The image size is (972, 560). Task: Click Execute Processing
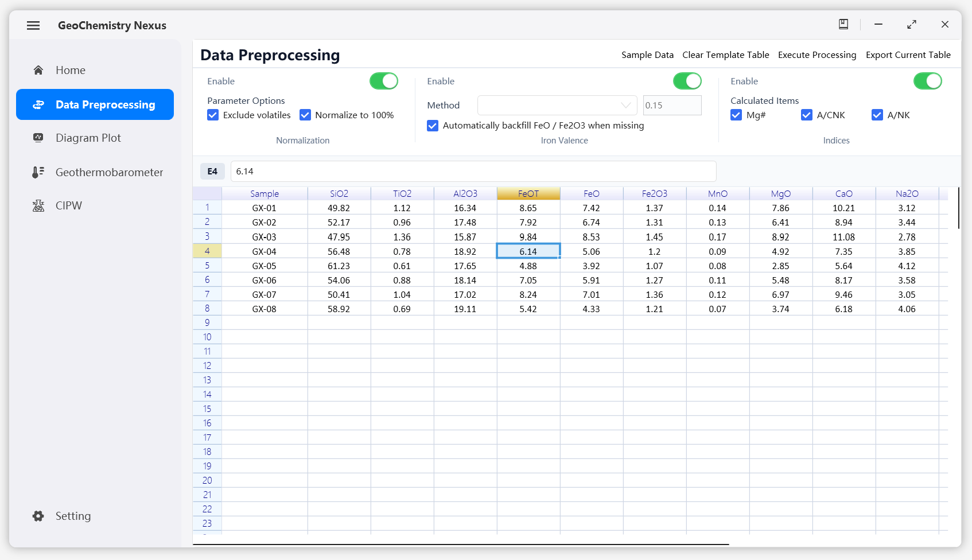pyautogui.click(x=817, y=55)
